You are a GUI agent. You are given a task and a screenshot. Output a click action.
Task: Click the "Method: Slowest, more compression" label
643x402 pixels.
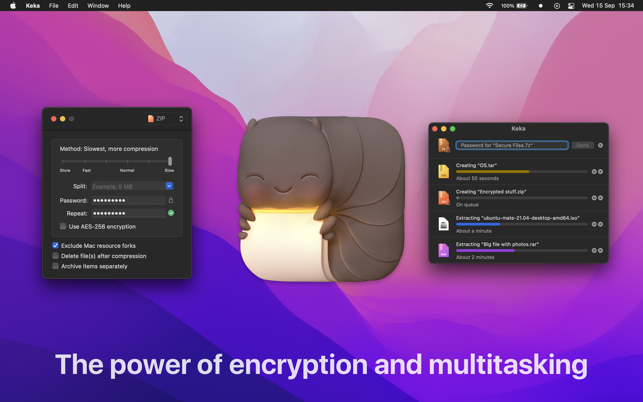pos(109,149)
